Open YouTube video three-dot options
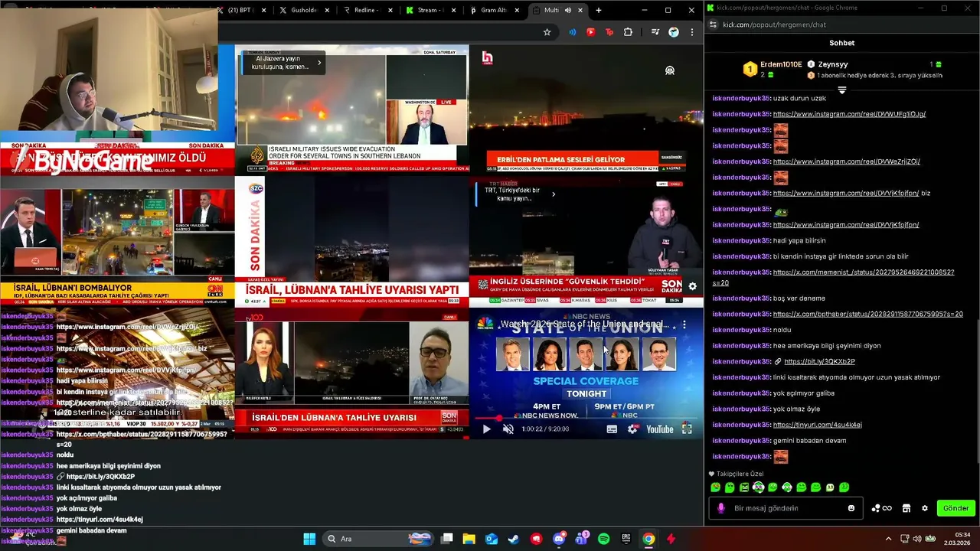980x551 pixels. point(684,324)
